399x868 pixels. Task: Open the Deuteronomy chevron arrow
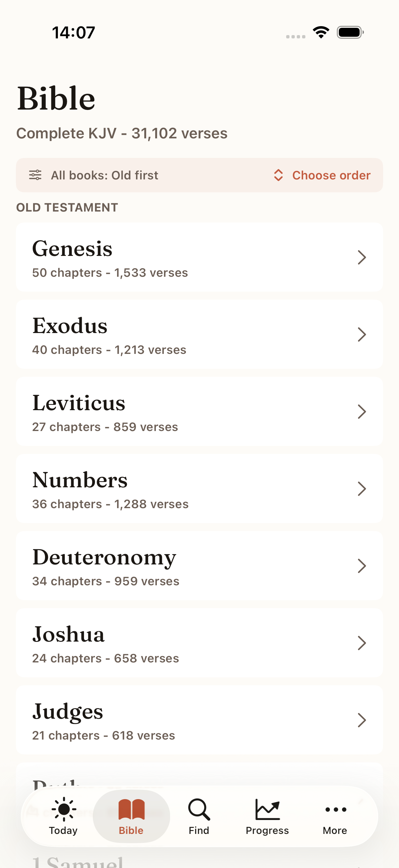coord(362,566)
